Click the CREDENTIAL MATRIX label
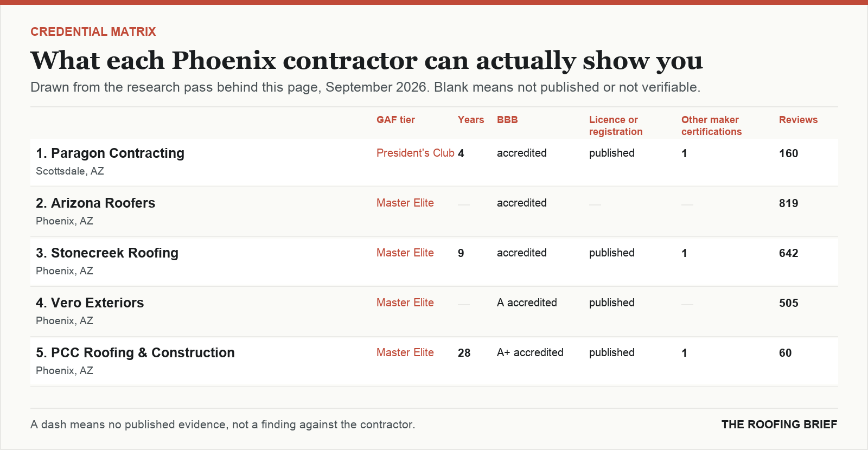 (93, 32)
